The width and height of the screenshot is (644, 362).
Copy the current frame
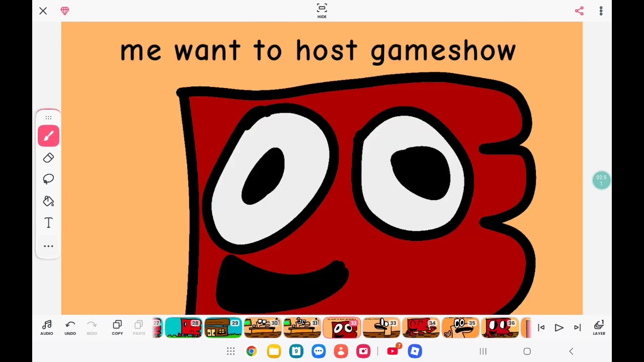(x=117, y=328)
